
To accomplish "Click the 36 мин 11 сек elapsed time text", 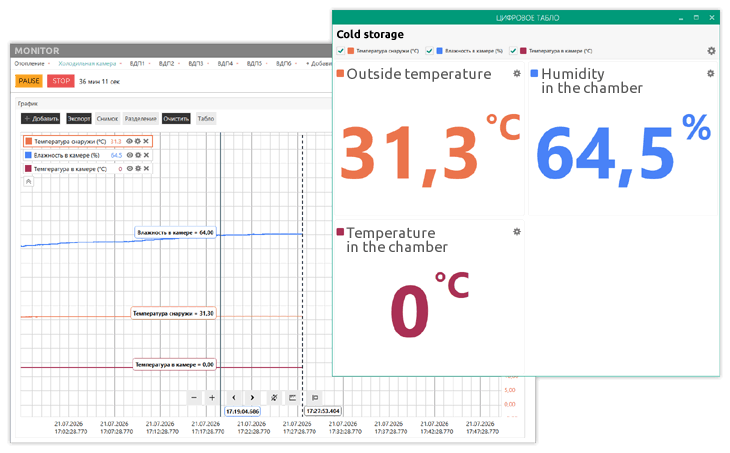I will [x=99, y=81].
